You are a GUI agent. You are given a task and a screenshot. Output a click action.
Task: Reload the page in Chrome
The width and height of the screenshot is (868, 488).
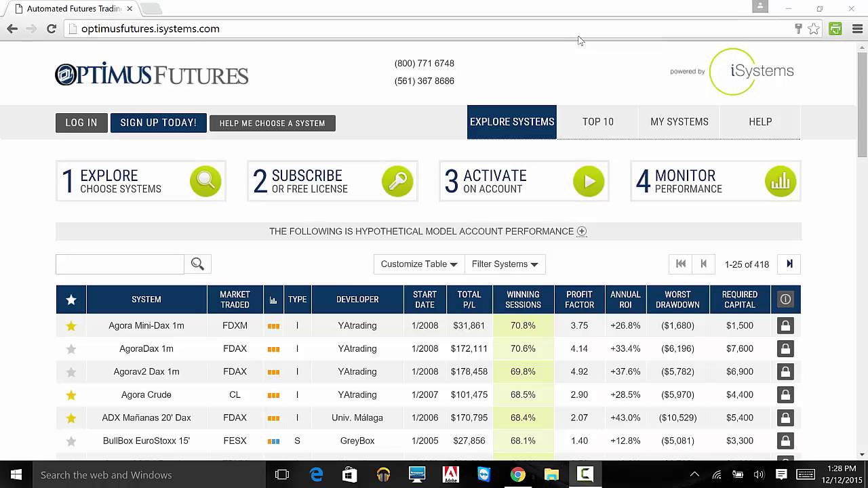click(51, 28)
